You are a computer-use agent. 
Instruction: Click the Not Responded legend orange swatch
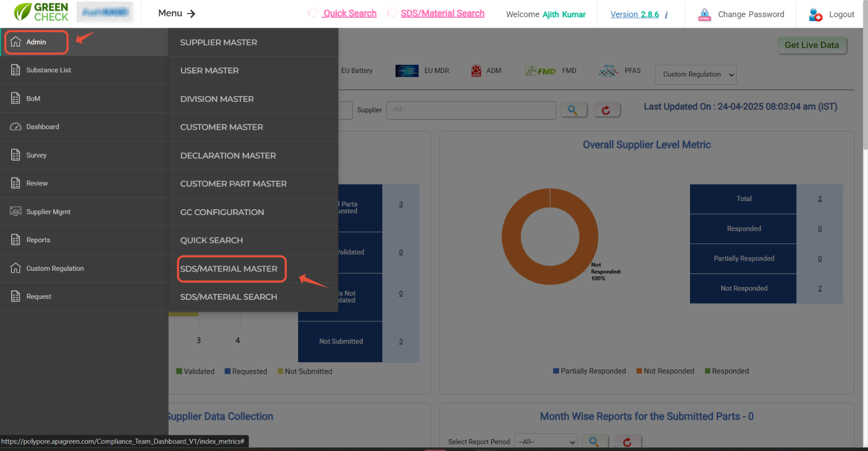[x=639, y=371]
